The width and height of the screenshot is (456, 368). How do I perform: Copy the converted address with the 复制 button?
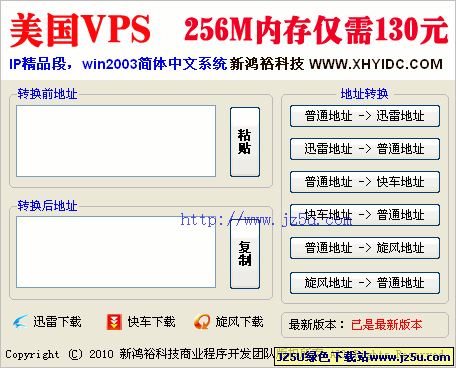pyautogui.click(x=245, y=254)
